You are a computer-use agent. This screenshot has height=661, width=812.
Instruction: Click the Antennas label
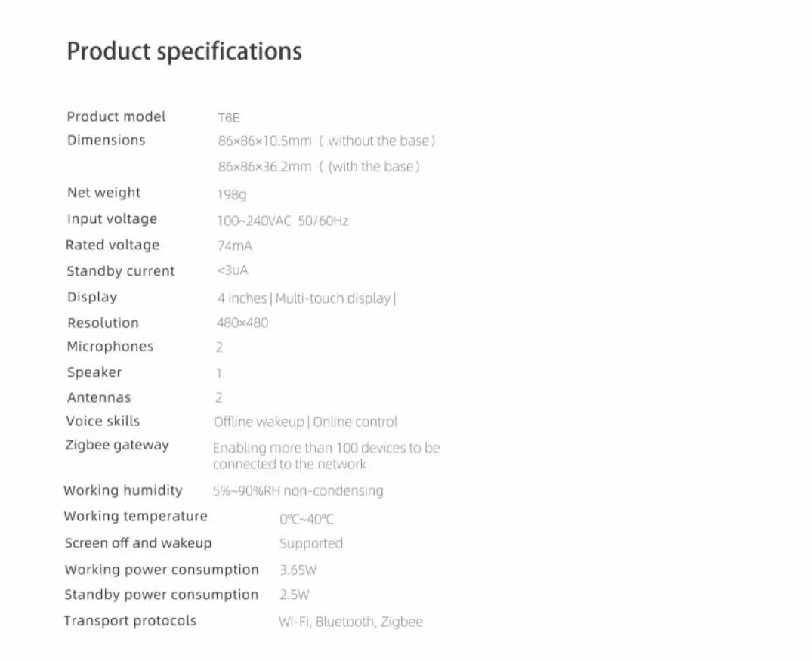point(99,397)
